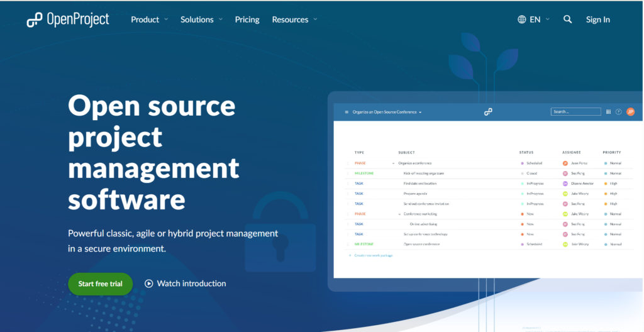Click the orange JP user avatar
Image resolution: width=644 pixels, height=332 pixels.
pos(630,112)
